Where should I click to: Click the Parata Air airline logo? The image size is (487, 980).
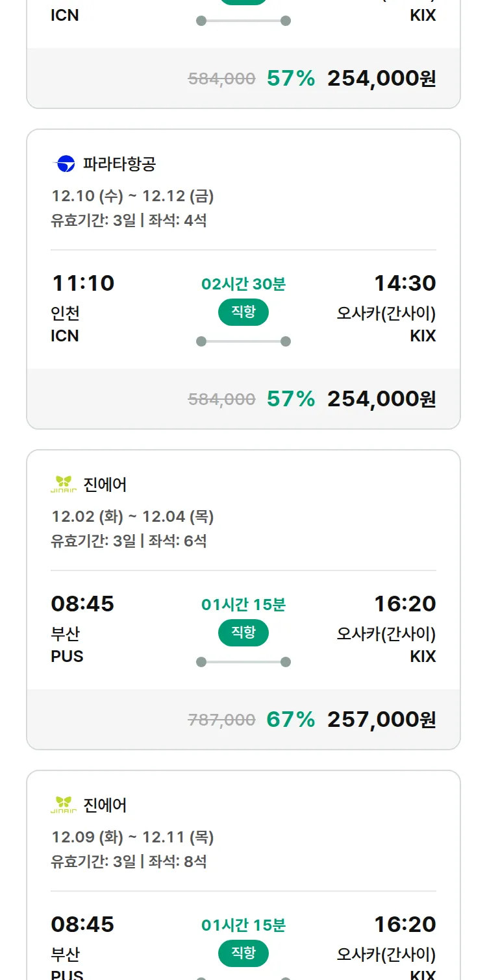click(x=65, y=164)
